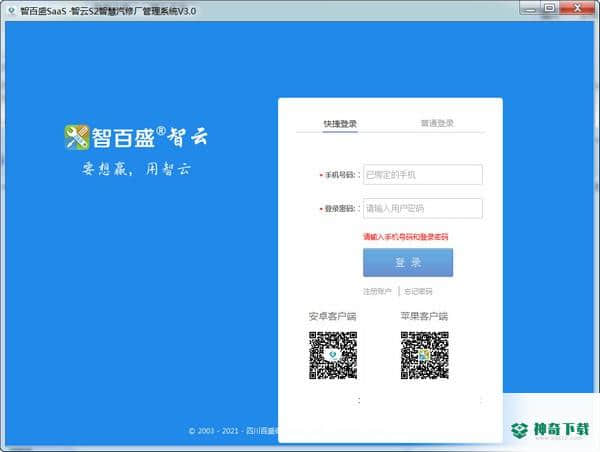The height and width of the screenshot is (452, 600).
Task: Open the 忘记密码 link
Action: tap(418, 292)
